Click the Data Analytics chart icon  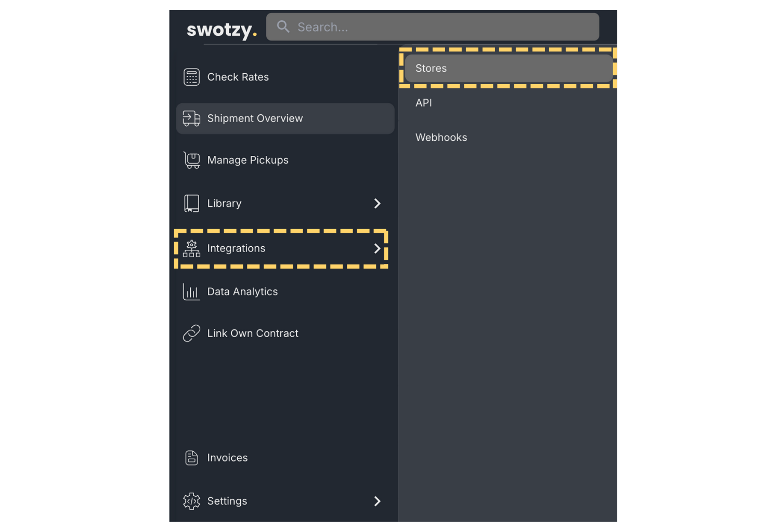tap(191, 291)
